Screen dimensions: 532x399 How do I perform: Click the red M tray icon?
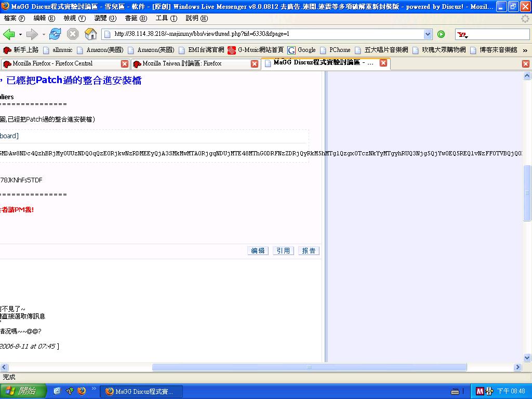point(480,392)
